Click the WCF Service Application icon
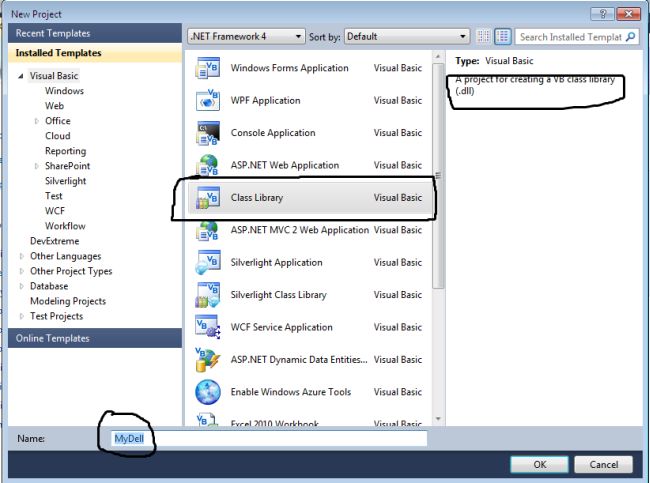Viewport: 650px width, 483px height. pyautogui.click(x=207, y=328)
